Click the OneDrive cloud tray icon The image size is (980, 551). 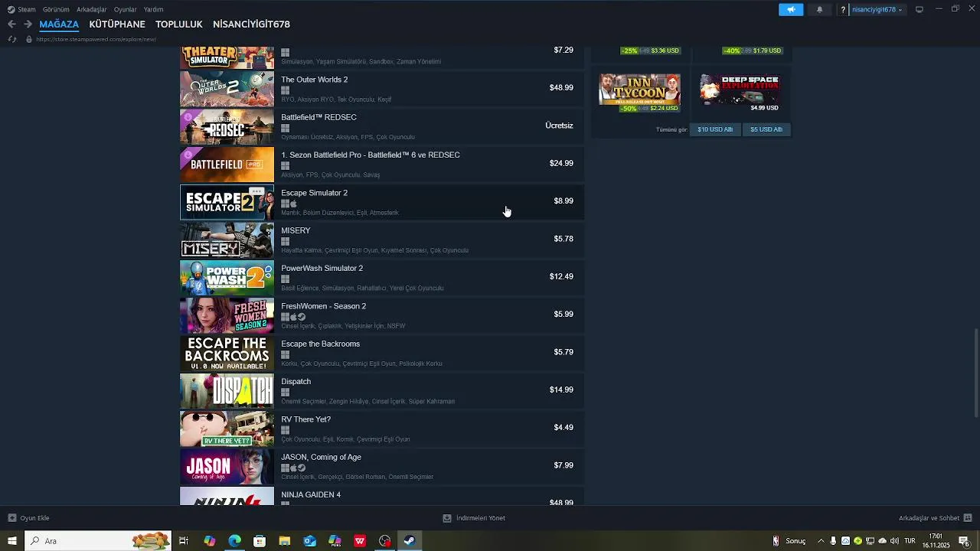(x=882, y=541)
